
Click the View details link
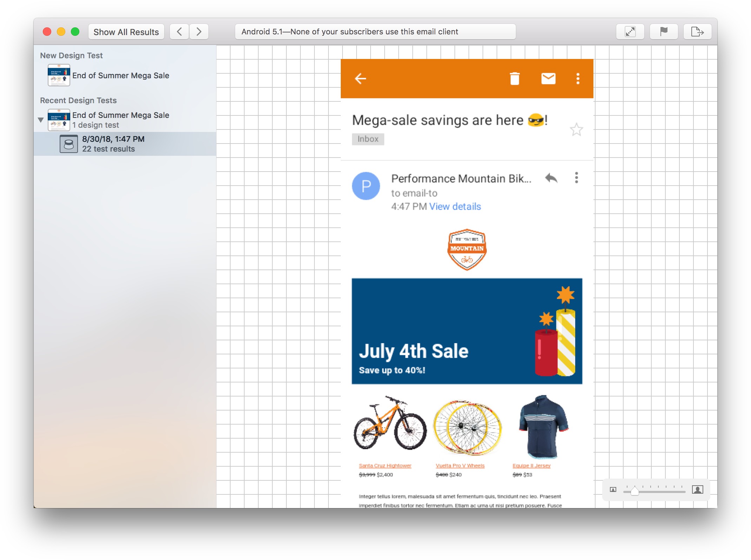pos(455,206)
